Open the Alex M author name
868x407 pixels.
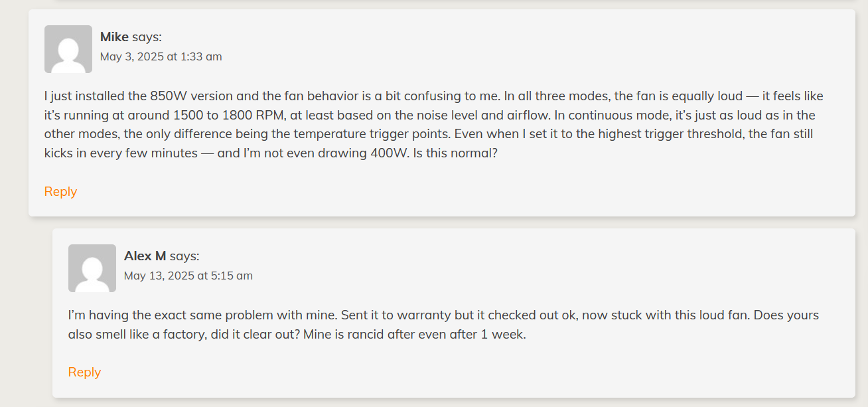point(145,256)
